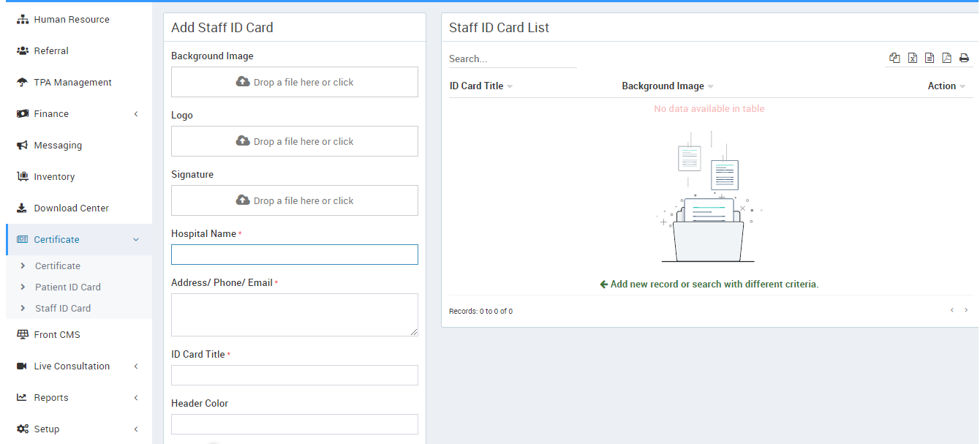Click the Hospital Name input field

pyautogui.click(x=295, y=255)
